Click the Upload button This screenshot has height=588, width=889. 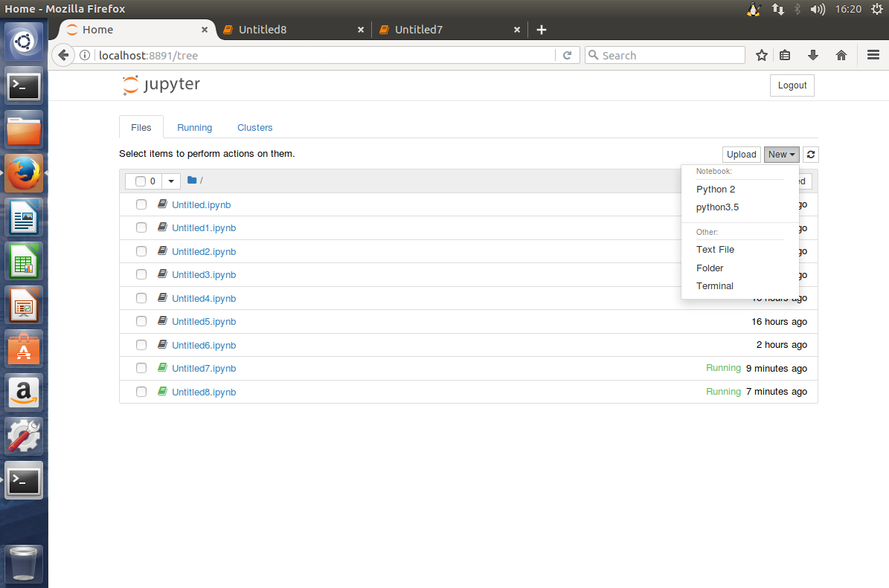pyautogui.click(x=741, y=154)
